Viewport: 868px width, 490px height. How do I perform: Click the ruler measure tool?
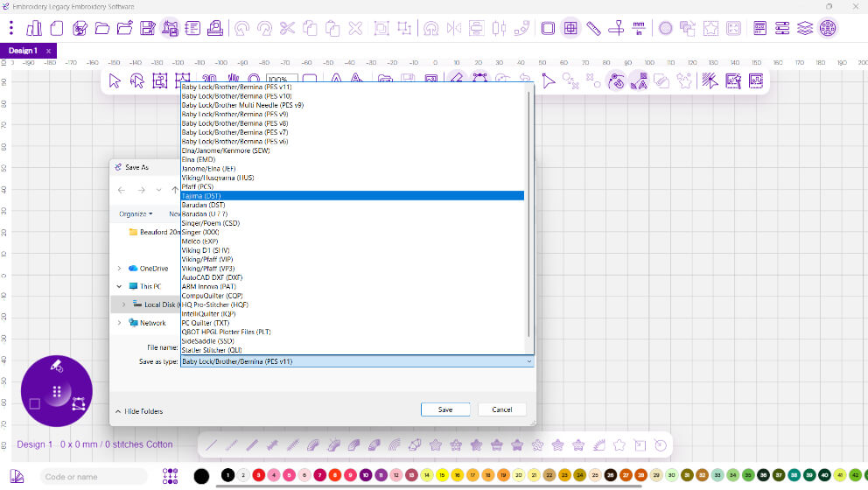(x=593, y=28)
